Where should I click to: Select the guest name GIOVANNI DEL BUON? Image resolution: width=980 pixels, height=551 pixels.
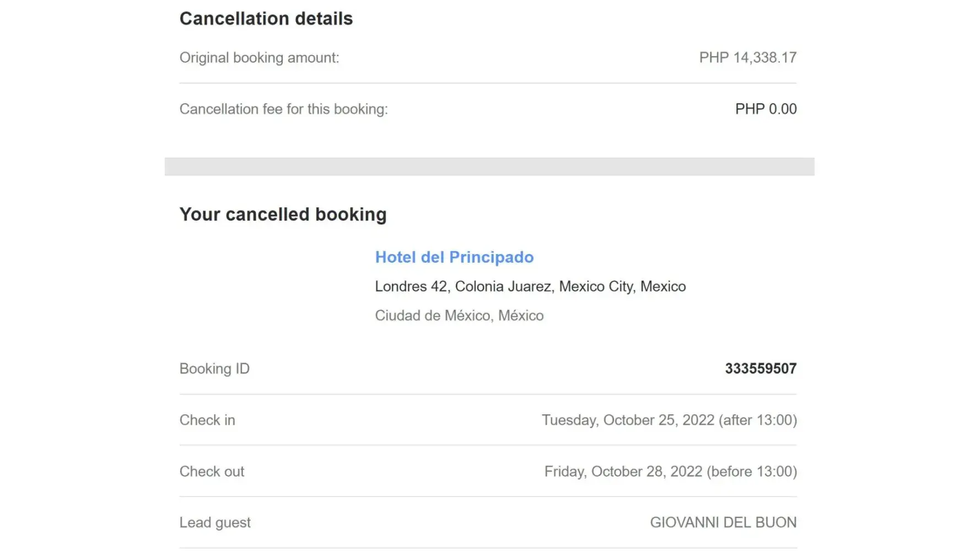(723, 523)
